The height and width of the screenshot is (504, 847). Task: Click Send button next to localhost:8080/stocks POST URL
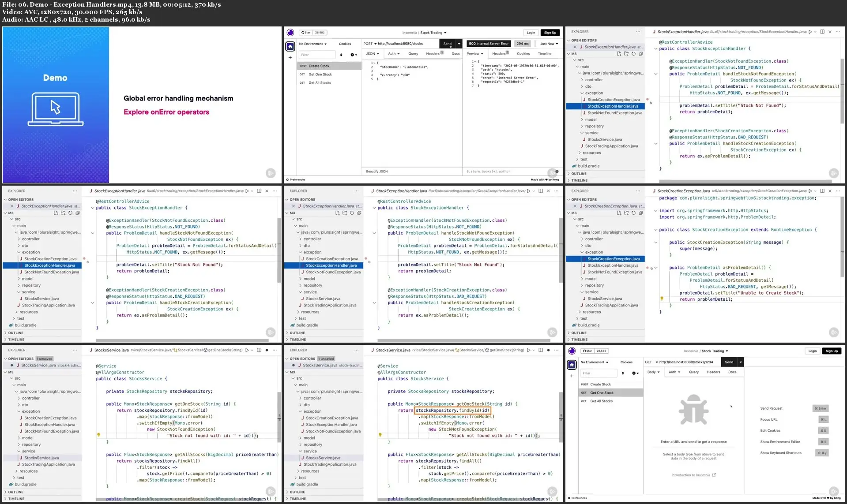pyautogui.click(x=447, y=44)
